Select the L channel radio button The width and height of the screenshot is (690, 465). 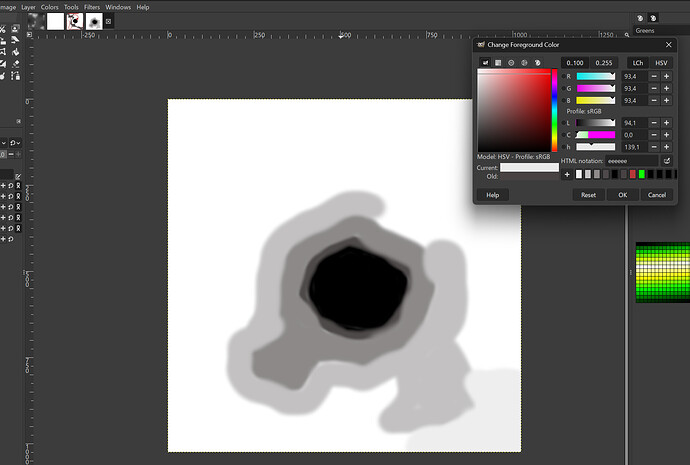click(564, 123)
